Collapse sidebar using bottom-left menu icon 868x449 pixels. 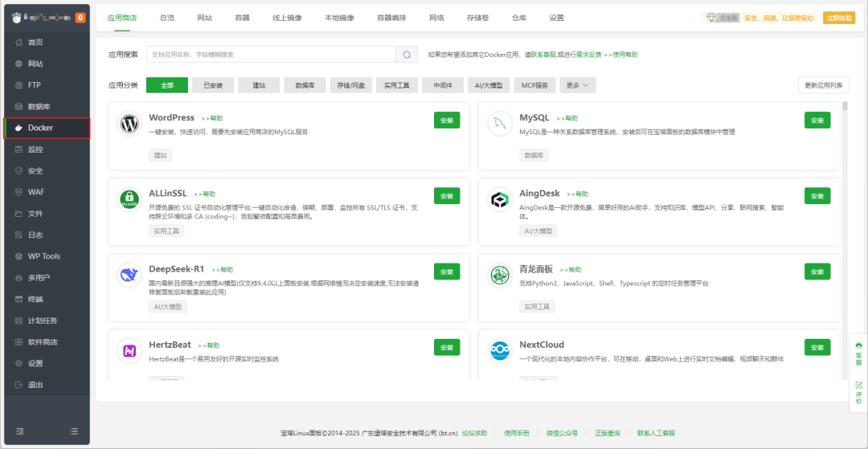(x=20, y=431)
